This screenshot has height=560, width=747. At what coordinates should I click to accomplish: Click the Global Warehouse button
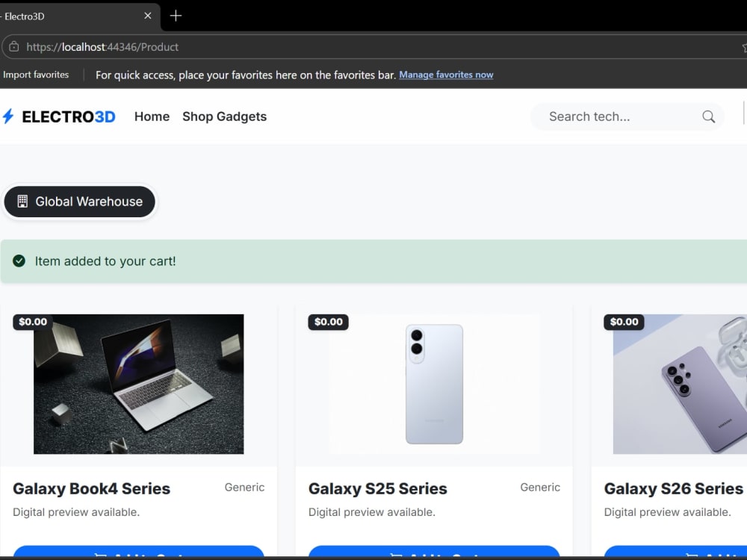80,202
